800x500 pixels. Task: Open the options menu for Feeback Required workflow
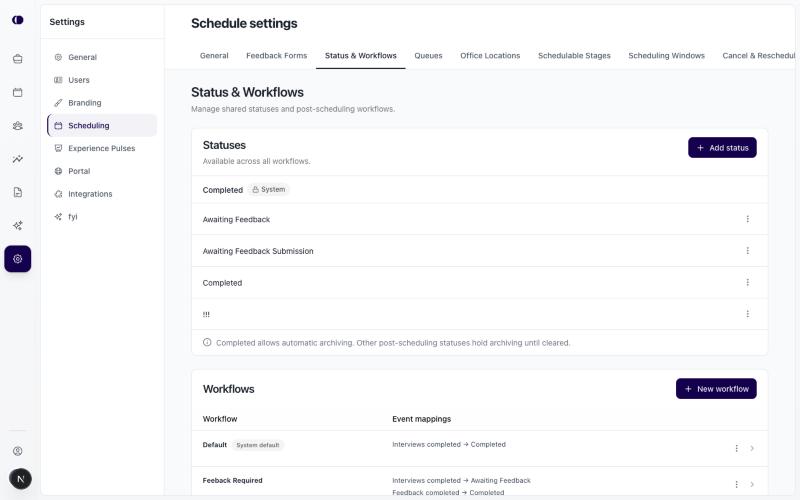pos(736,484)
